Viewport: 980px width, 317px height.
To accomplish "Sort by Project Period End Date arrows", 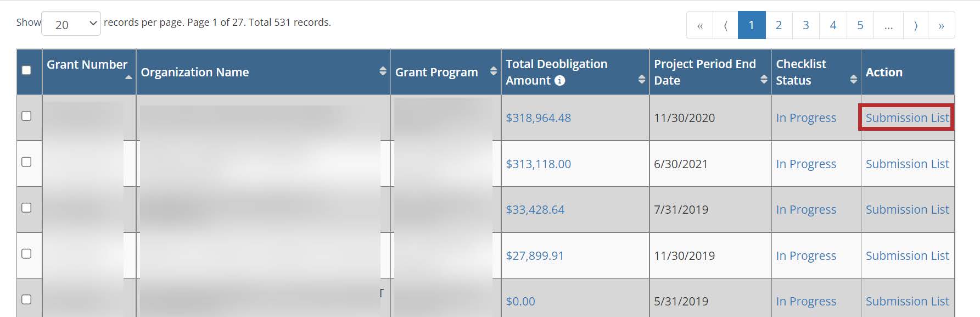I will pyautogui.click(x=764, y=80).
